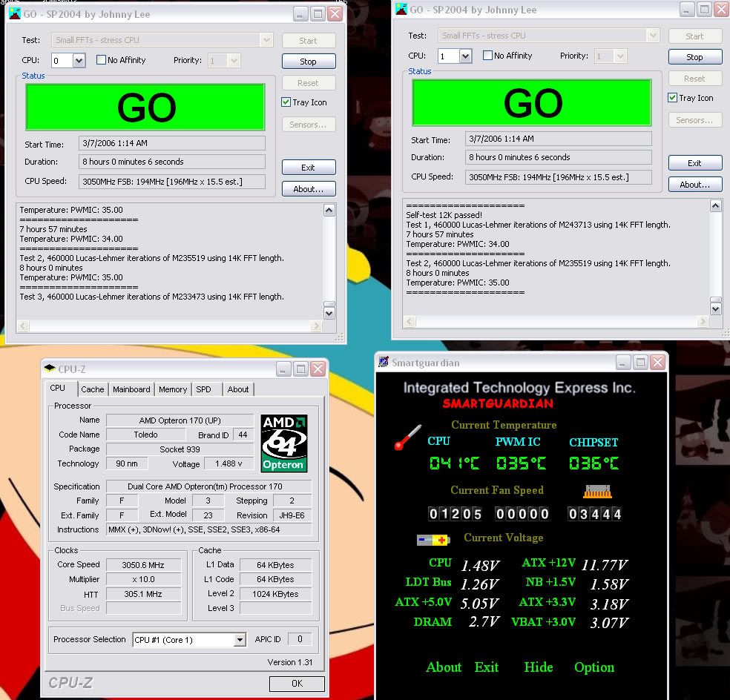The width and height of the screenshot is (730, 700).
Task: Open About... in right SP2004 window
Action: coord(694,185)
